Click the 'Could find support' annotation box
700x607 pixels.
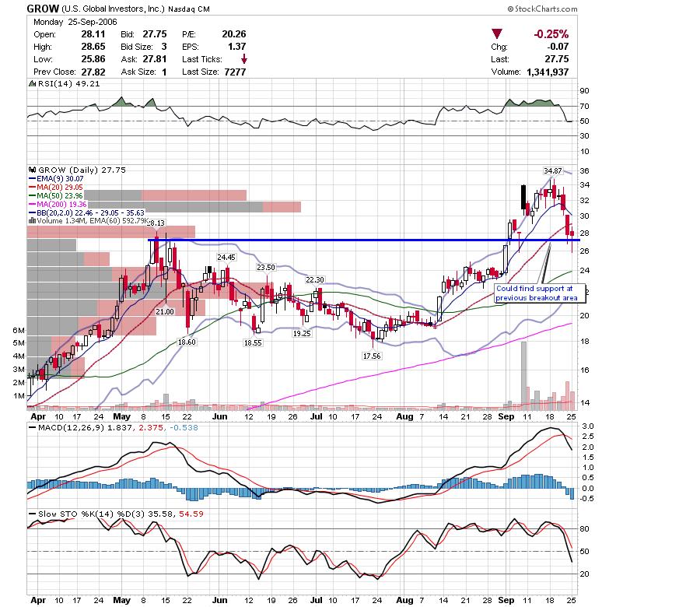(x=539, y=293)
